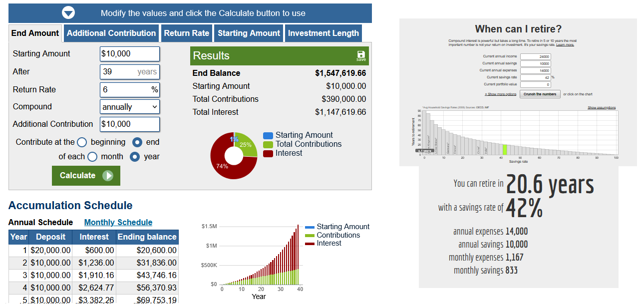The height and width of the screenshot is (304, 644).
Task: Select the 'end' contribution radio button
Action: (137, 142)
